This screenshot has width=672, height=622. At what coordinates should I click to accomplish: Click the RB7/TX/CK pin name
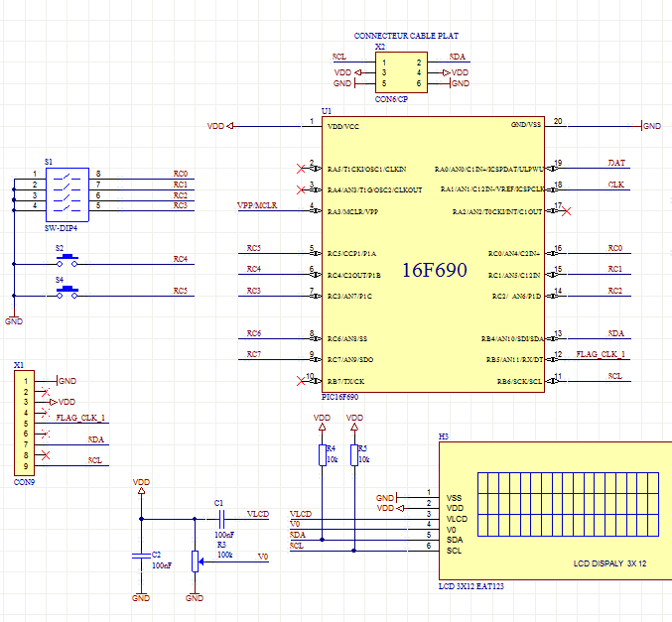coord(345,381)
